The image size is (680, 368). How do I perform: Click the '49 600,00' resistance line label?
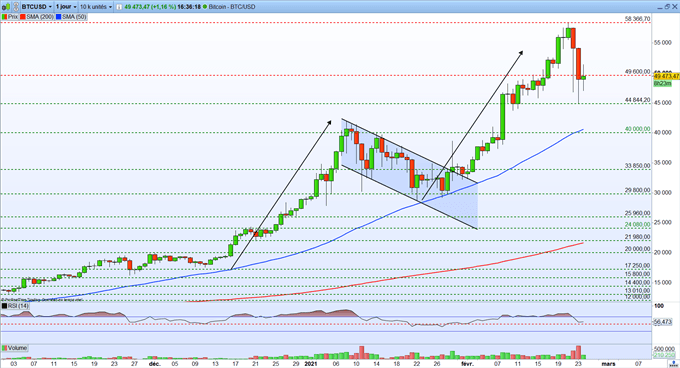point(638,72)
